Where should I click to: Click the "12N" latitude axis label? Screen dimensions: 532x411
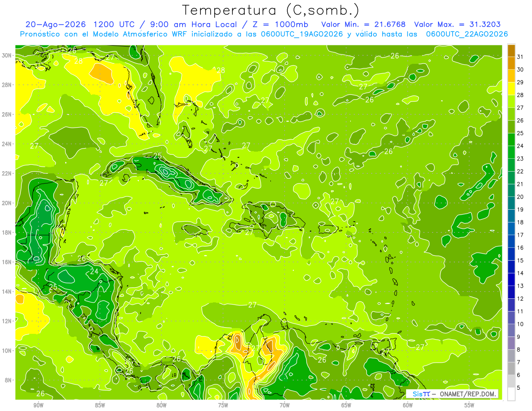tap(7, 321)
